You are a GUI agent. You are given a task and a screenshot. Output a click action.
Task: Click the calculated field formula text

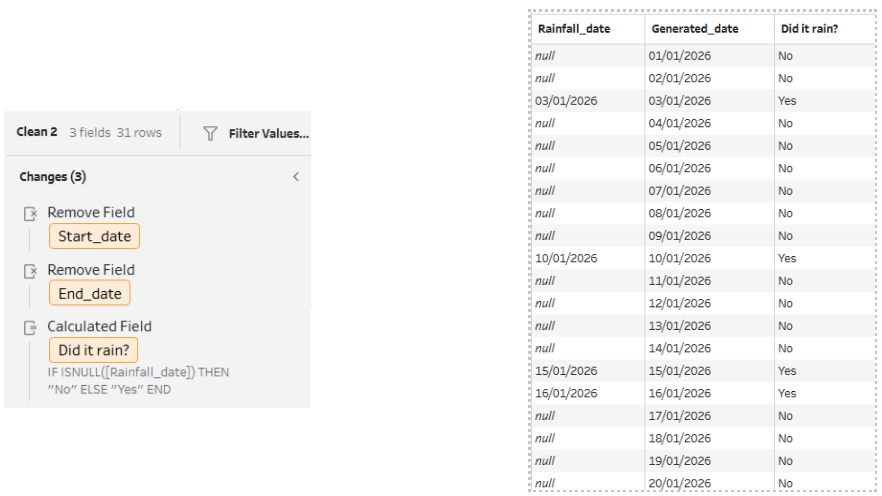tap(138, 381)
